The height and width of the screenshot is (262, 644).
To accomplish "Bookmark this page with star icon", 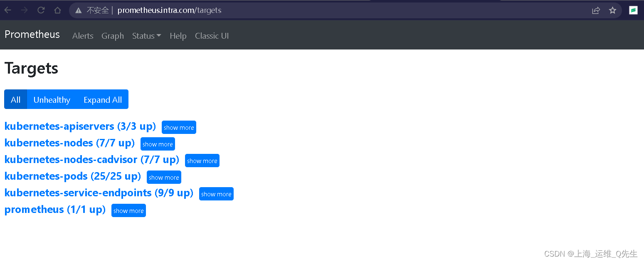I will pos(612,10).
